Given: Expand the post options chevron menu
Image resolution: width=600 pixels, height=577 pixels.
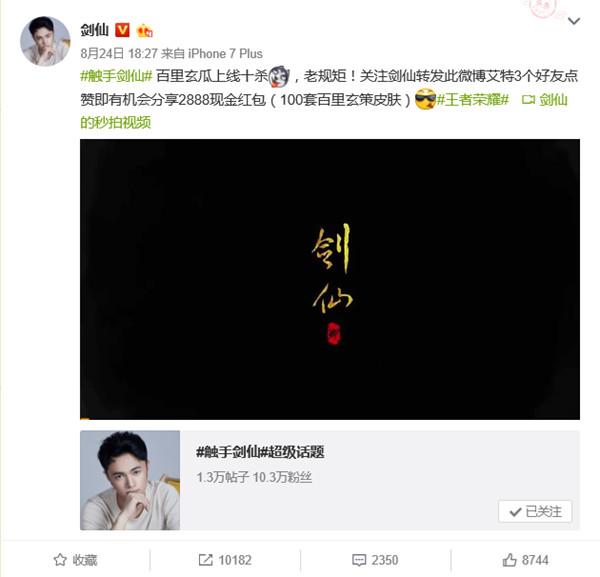Looking at the screenshot, I should (x=574, y=21).
